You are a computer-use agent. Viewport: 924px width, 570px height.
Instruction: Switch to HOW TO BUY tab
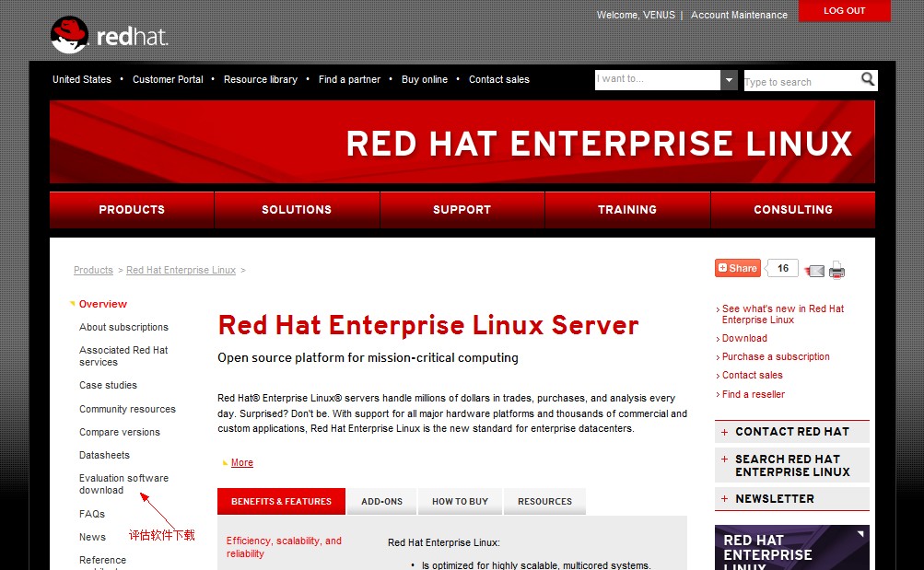pos(461,501)
